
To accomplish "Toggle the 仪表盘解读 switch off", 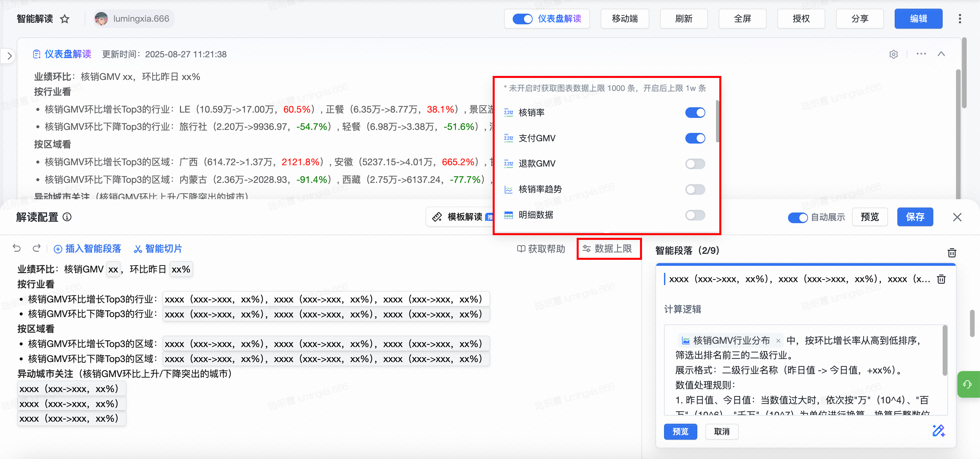I will pos(522,19).
